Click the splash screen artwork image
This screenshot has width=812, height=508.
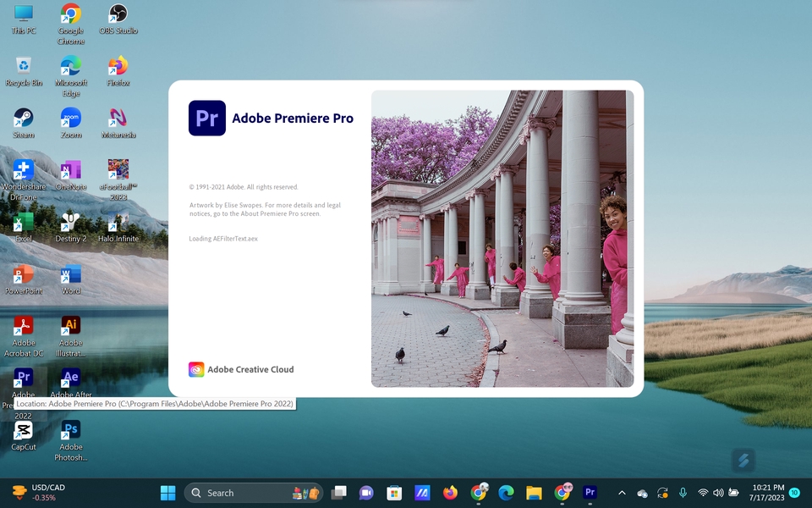(x=502, y=239)
